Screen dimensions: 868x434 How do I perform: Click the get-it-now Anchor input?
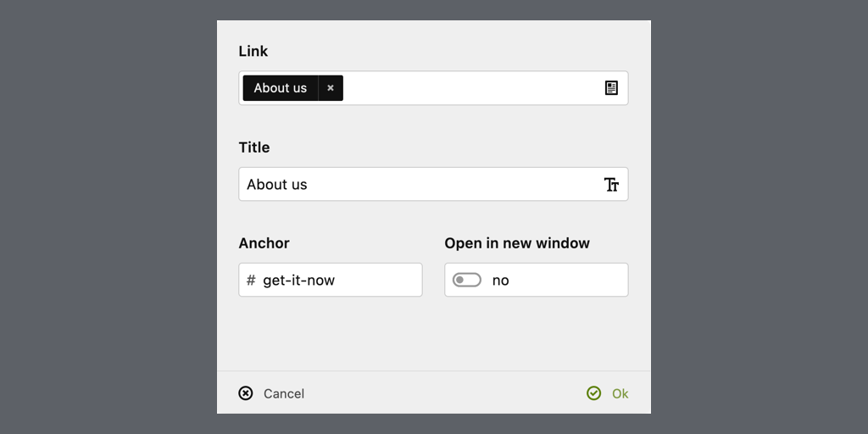(331, 280)
